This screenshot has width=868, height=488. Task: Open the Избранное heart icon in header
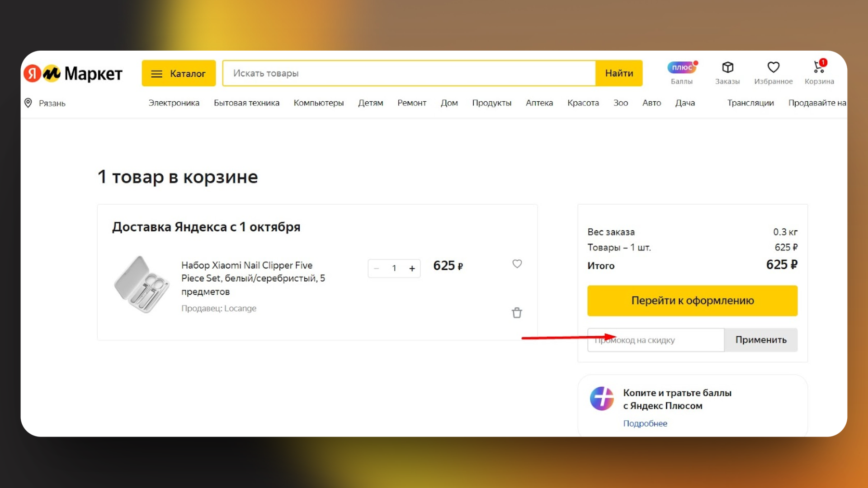click(x=773, y=73)
